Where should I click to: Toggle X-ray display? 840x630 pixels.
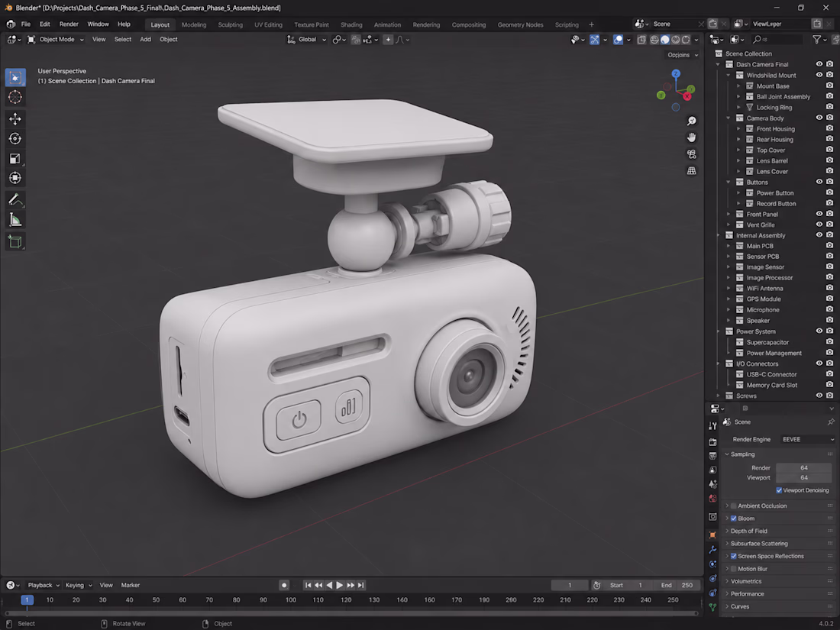pos(641,40)
